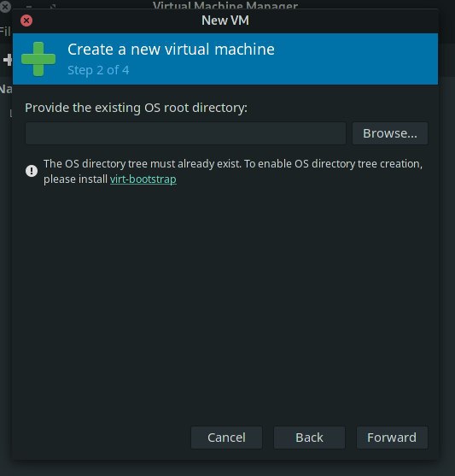The height and width of the screenshot is (476, 455).
Task: Click the New VM title bar
Action: [225, 21]
